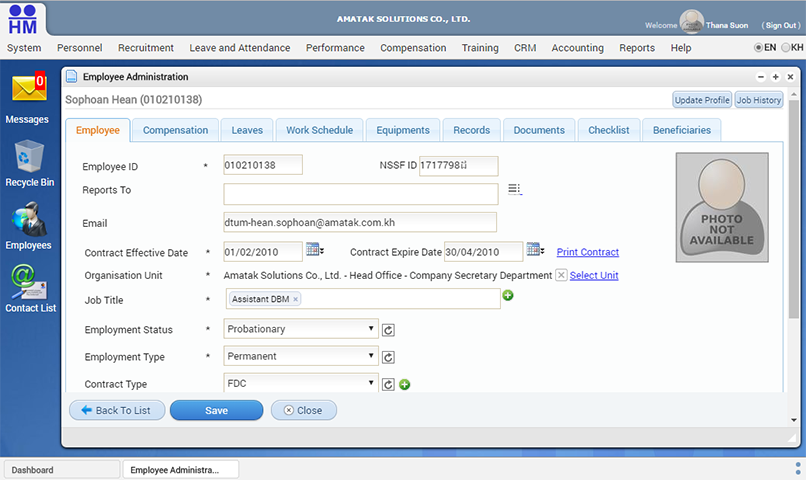
Task: Click the Save button
Action: (x=216, y=410)
